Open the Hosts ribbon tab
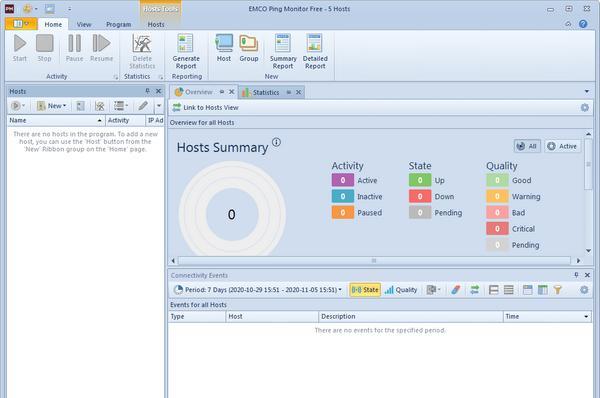The image size is (600, 398). [x=156, y=24]
